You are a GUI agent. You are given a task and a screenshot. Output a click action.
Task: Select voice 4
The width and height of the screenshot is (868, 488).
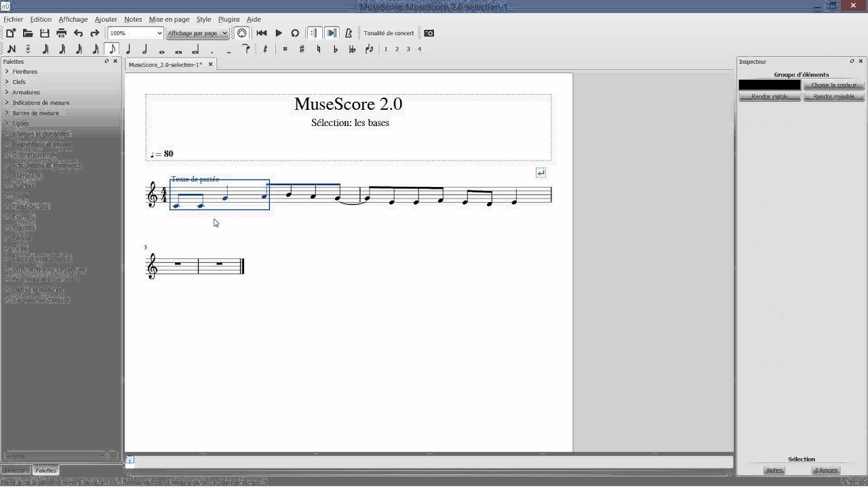(x=420, y=49)
